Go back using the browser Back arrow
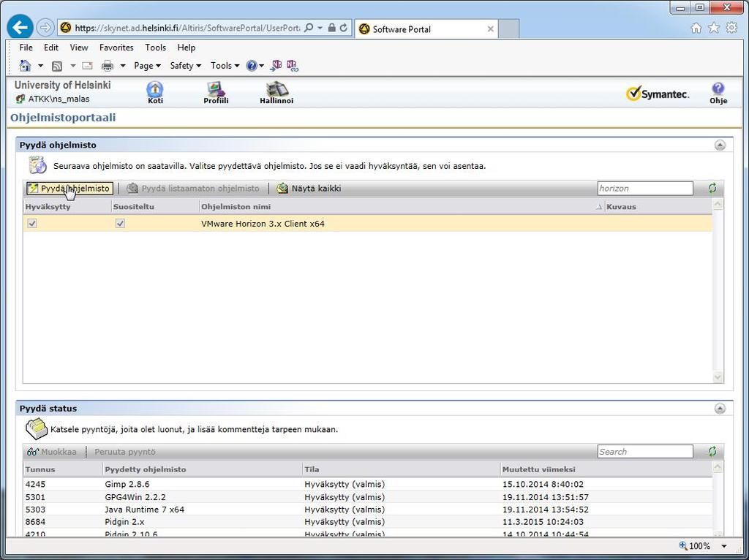 coord(20,28)
